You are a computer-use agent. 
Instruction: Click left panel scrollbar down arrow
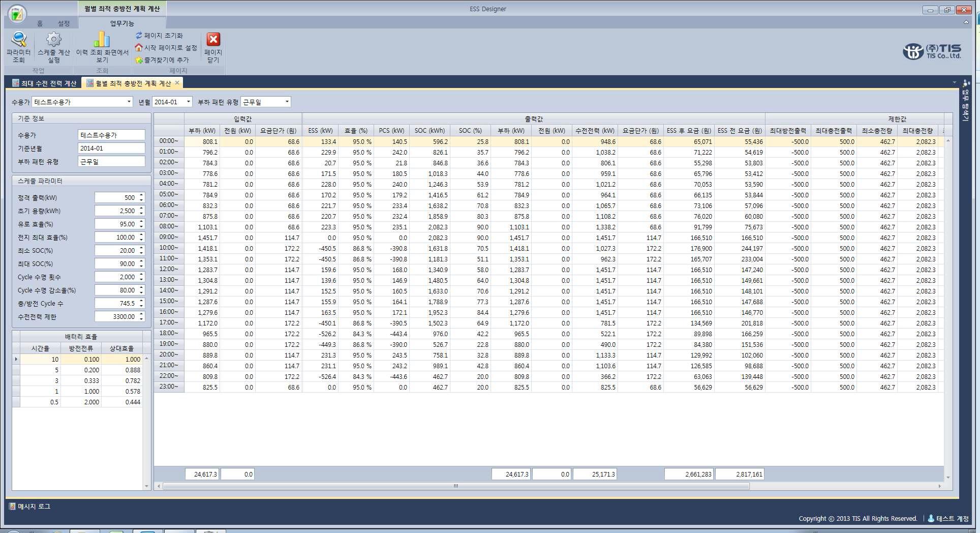coord(146,486)
